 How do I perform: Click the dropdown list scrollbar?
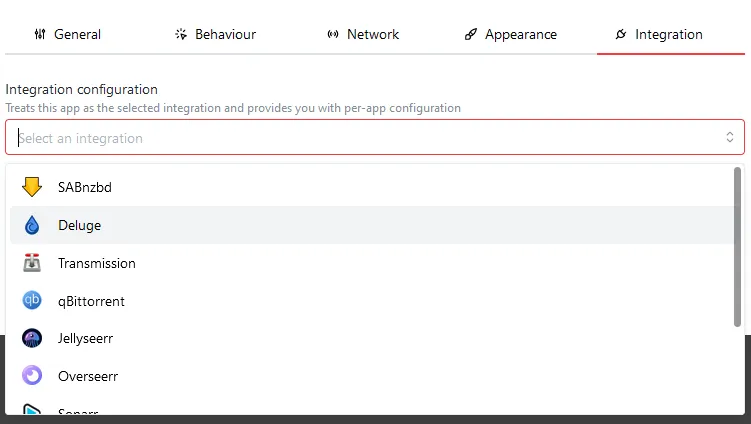(x=738, y=245)
